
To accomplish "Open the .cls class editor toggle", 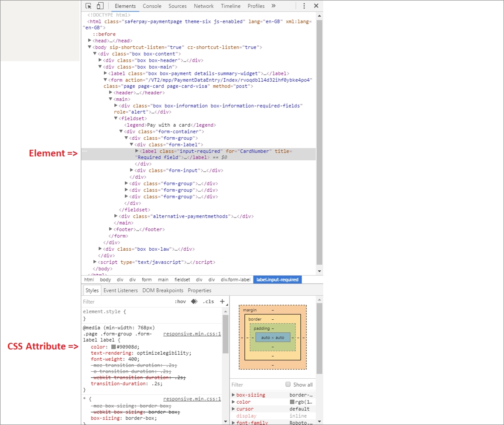I will click(208, 301).
